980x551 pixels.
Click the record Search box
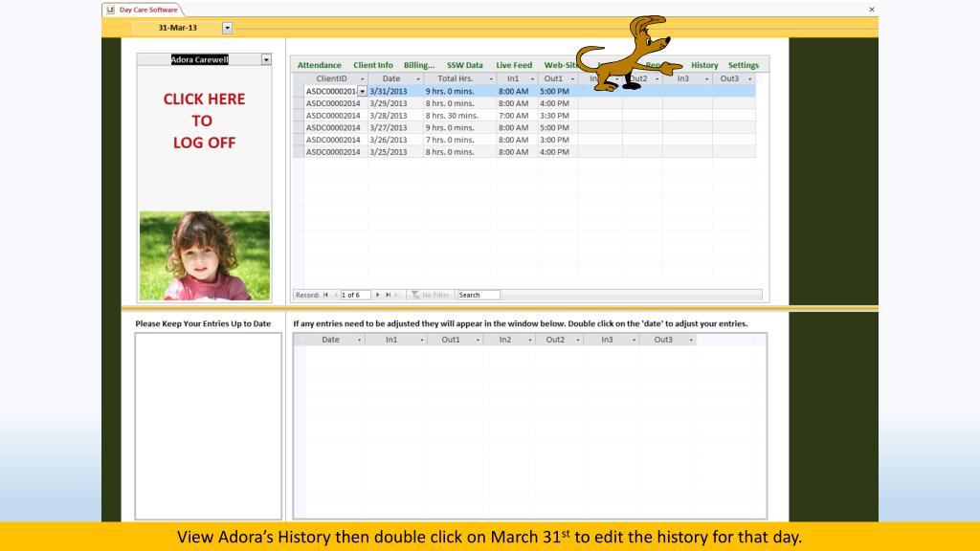(479, 295)
